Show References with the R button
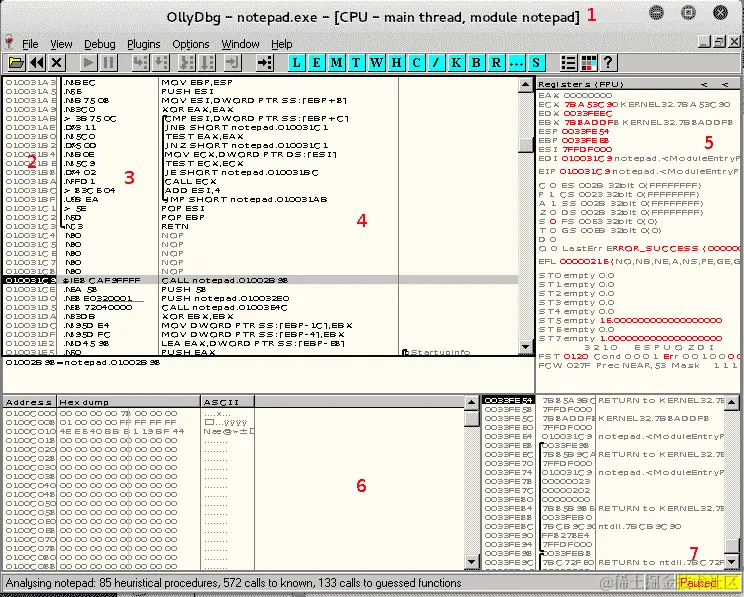 tap(496, 63)
